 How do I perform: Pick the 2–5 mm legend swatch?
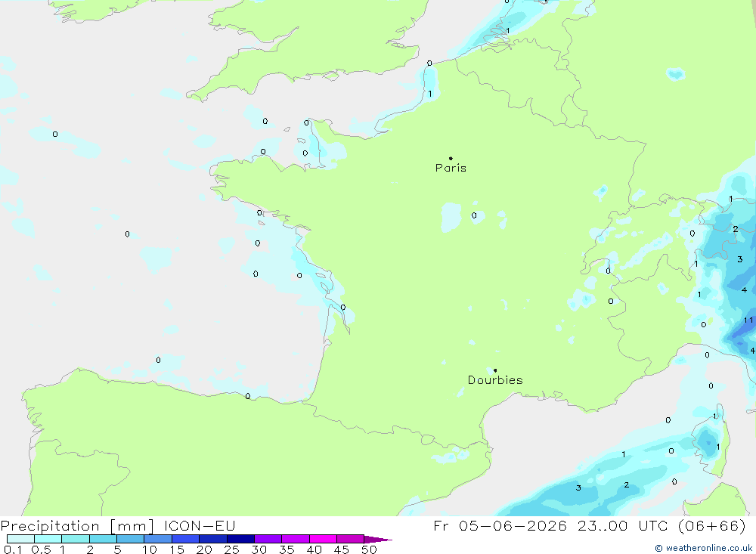coord(103,539)
